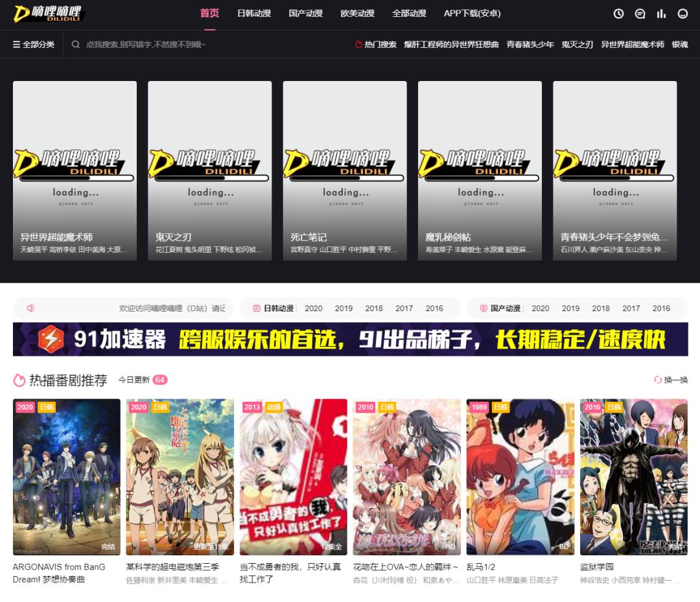This screenshot has width=700, height=602.
Task: Open the ranking bar-chart icon
Action: click(661, 14)
